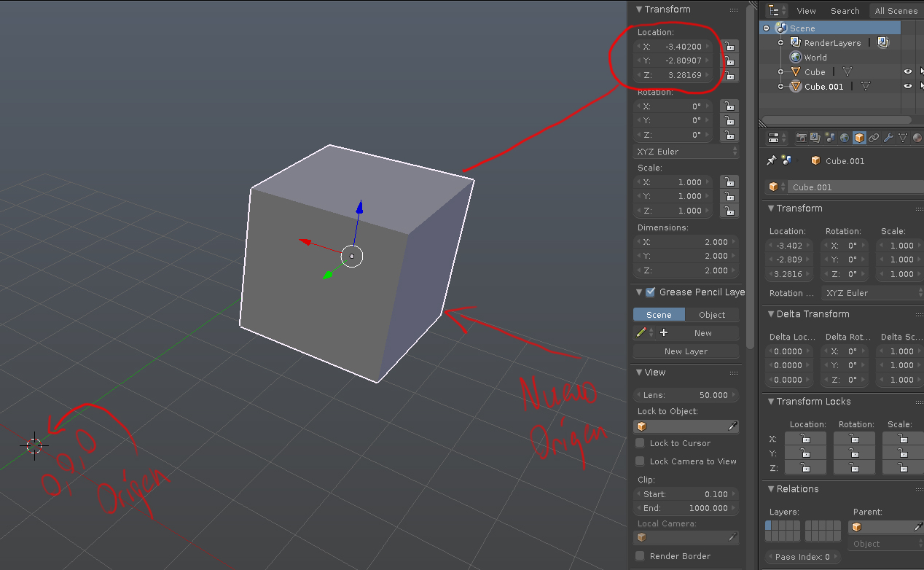Viewport: 924px width, 570px height.
Task: Click the red X axis arrow on cube
Action: click(306, 242)
